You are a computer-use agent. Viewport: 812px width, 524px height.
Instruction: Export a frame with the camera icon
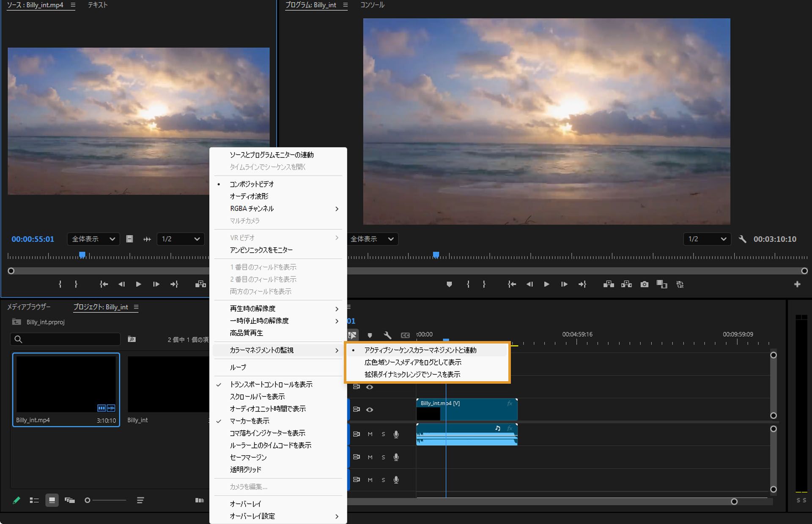click(x=645, y=284)
